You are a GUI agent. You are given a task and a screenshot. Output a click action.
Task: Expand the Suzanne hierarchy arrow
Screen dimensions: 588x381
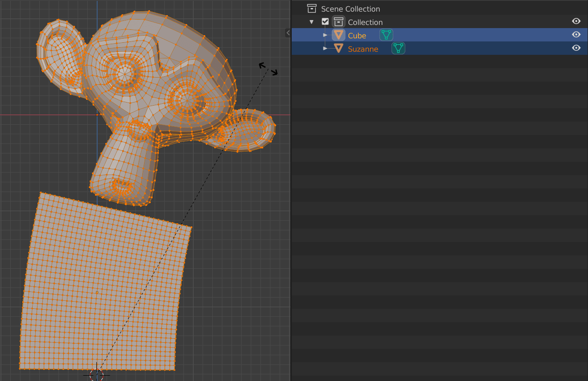click(325, 49)
